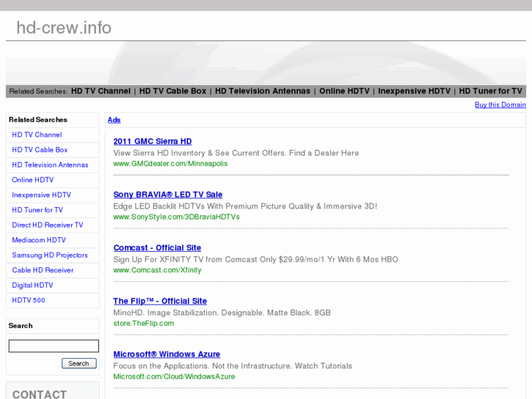
Task: Select Inexpensive HDTV in sidebar list
Action: tap(42, 195)
